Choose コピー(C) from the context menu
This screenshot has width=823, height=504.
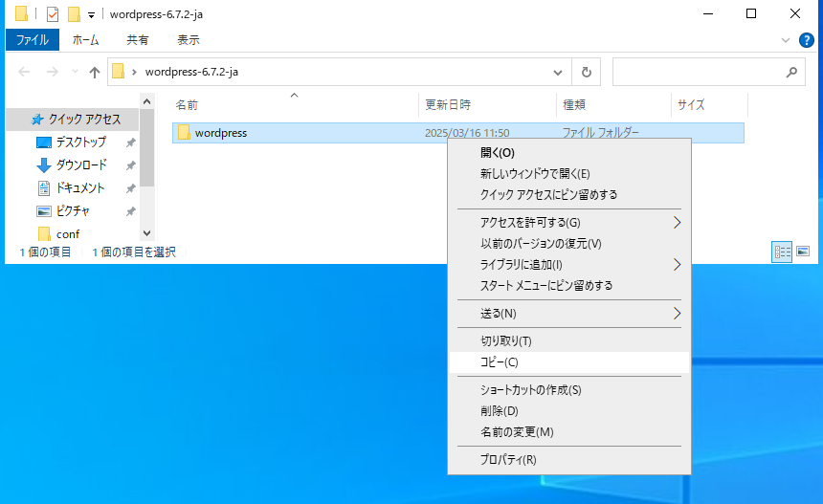point(500,362)
